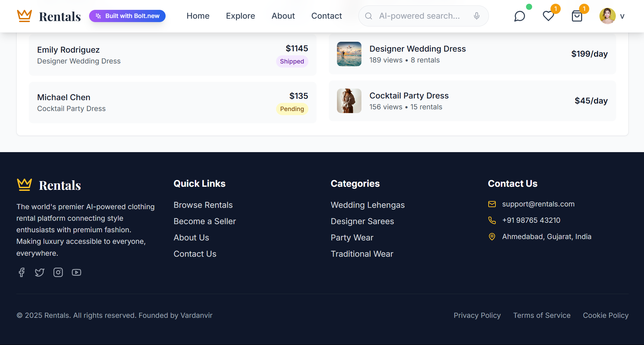The width and height of the screenshot is (644, 345).
Task: Open the Twitter social link in the footer
Action: click(x=40, y=272)
